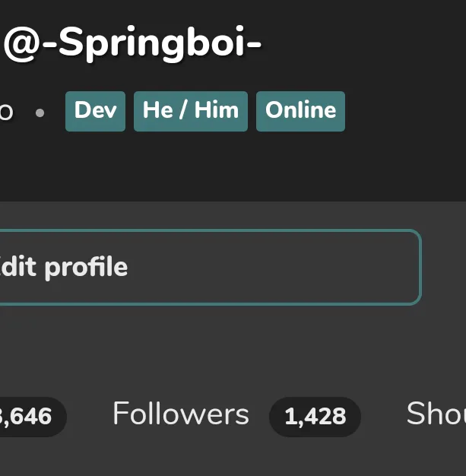466x476 pixels.
Task: Click the cut-off text before the dot separator
Action: [6, 112]
